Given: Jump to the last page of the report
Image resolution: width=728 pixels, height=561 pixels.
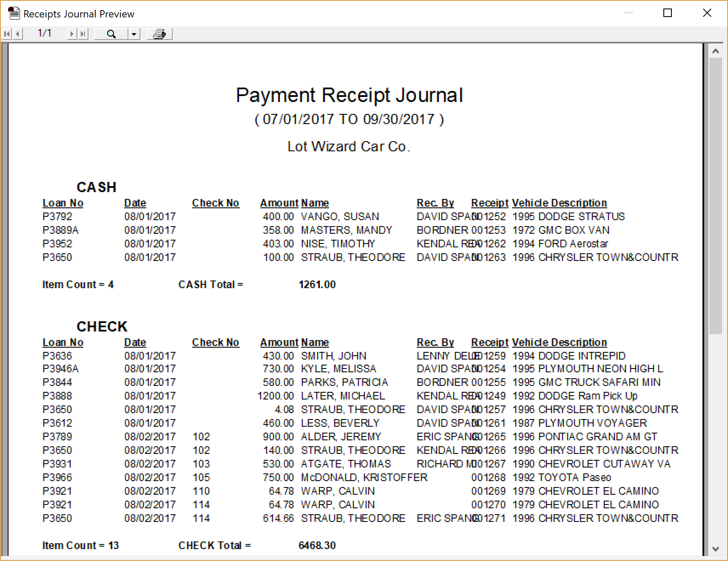Looking at the screenshot, I should (82, 34).
